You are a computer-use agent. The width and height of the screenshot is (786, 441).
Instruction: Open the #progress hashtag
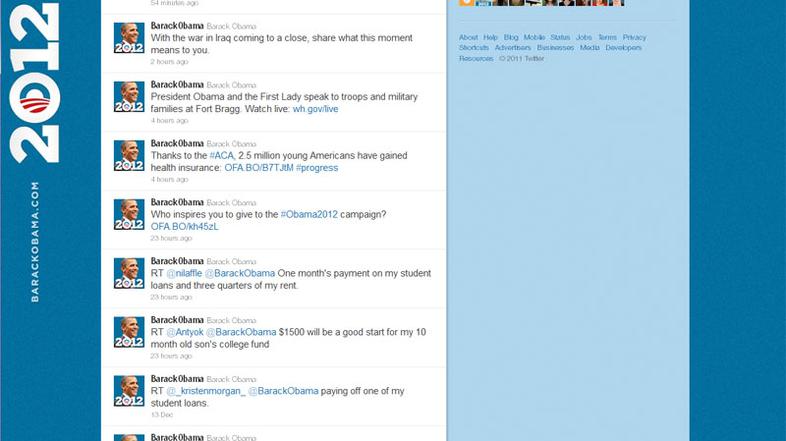[x=317, y=168]
